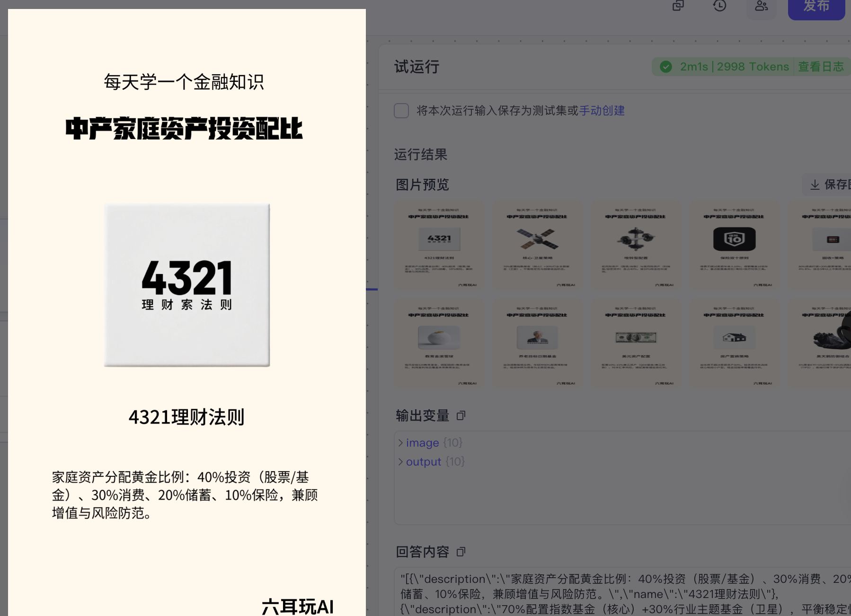The image size is (851, 616).
Task: Select the house icon thumbnail
Action: pos(734,343)
